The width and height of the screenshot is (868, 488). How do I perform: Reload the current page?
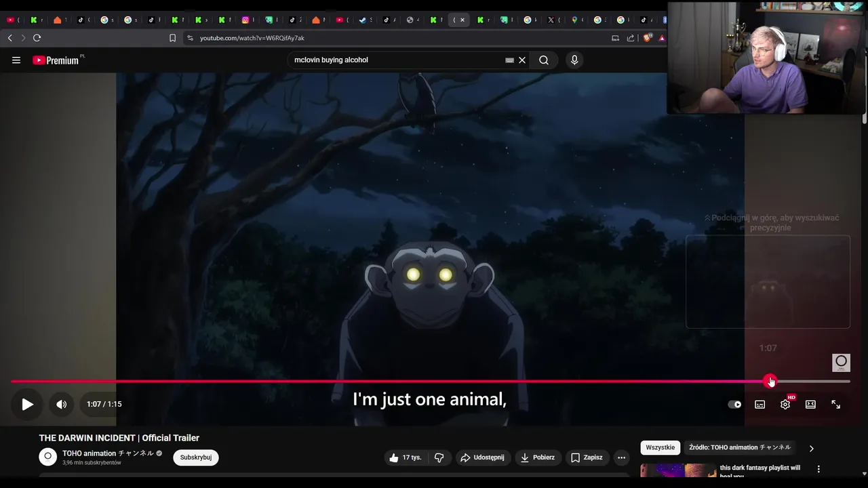point(37,38)
